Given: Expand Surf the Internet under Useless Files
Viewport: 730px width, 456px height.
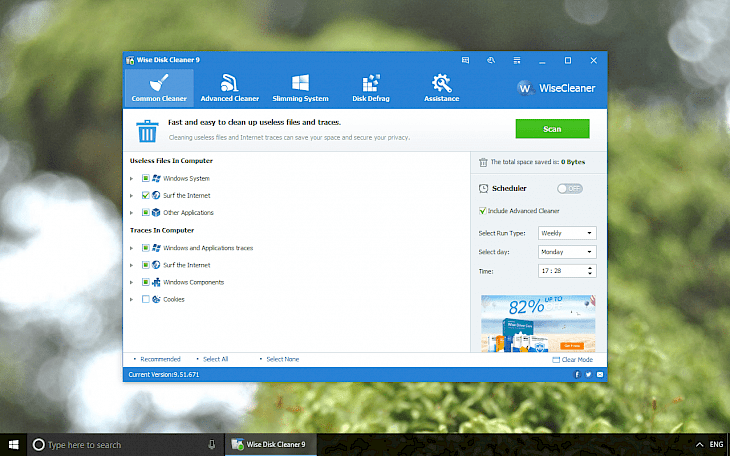Looking at the screenshot, I should 131,196.
